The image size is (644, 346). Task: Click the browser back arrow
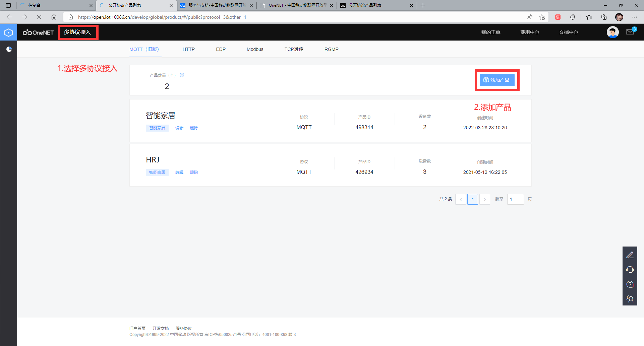10,17
